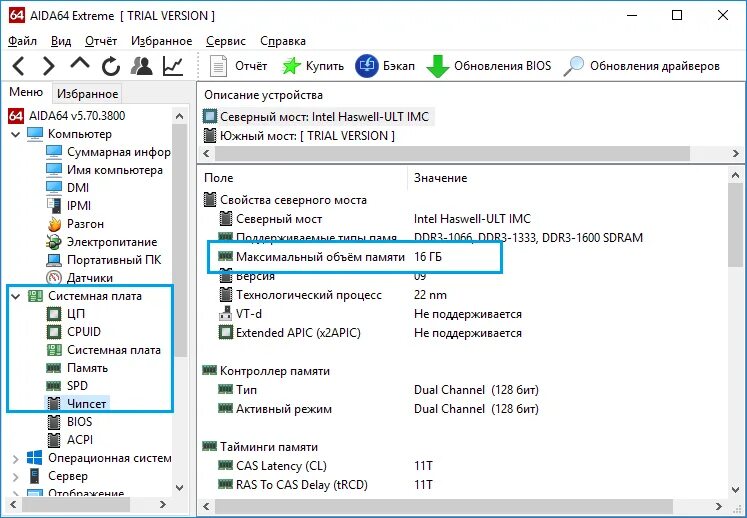Switch to the Меню tab
The image size is (747, 518).
tap(26, 92)
